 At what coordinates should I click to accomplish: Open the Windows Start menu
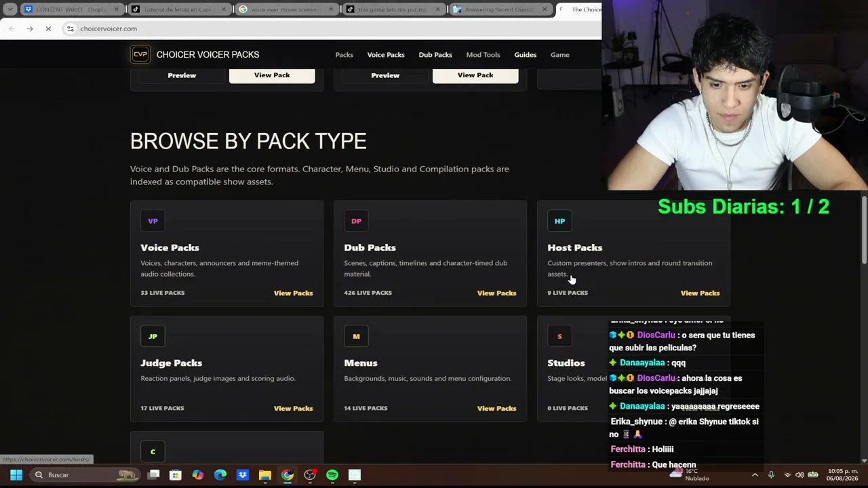16,475
